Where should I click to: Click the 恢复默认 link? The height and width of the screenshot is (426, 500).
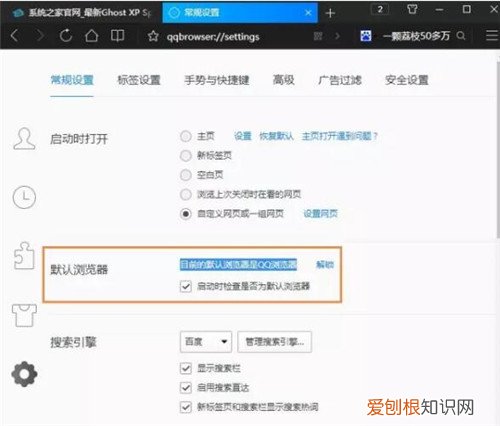[x=277, y=136]
